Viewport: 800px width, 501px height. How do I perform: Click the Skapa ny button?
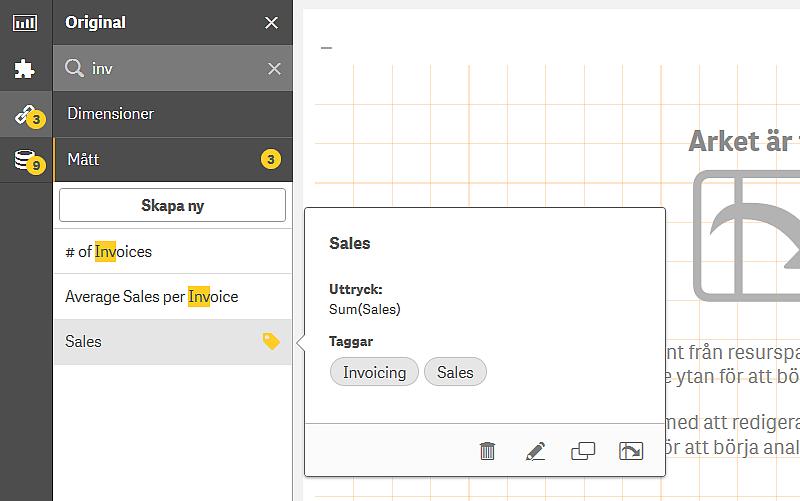172,205
